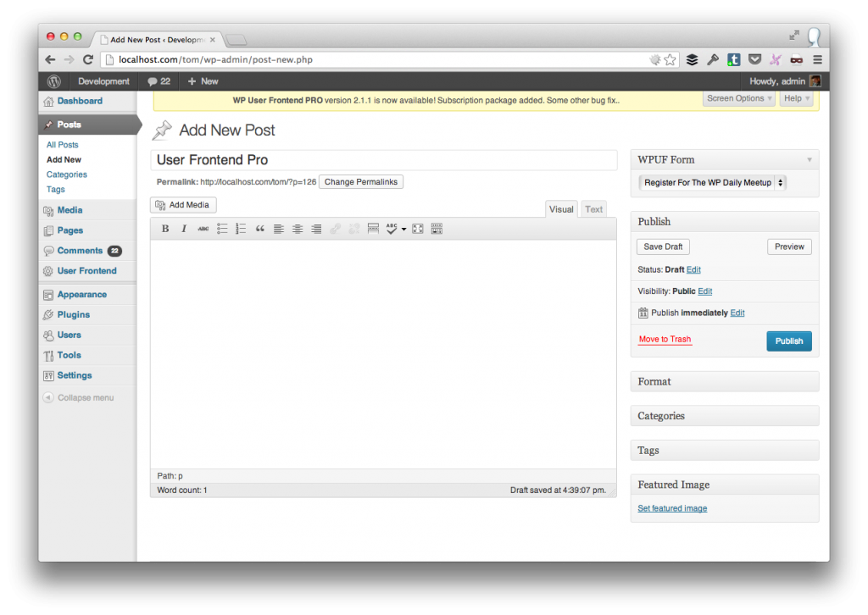The image size is (868, 615).
Task: Collapse the WPUF Form metabox
Action: 810,160
